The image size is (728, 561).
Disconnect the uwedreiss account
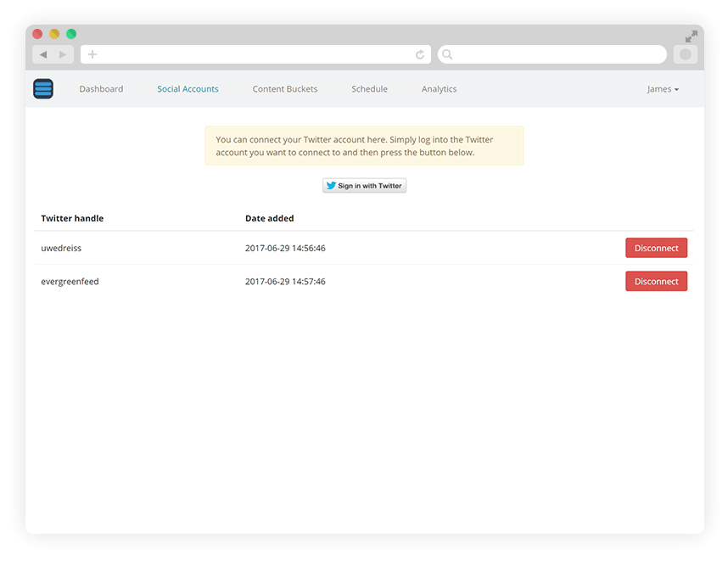click(657, 248)
